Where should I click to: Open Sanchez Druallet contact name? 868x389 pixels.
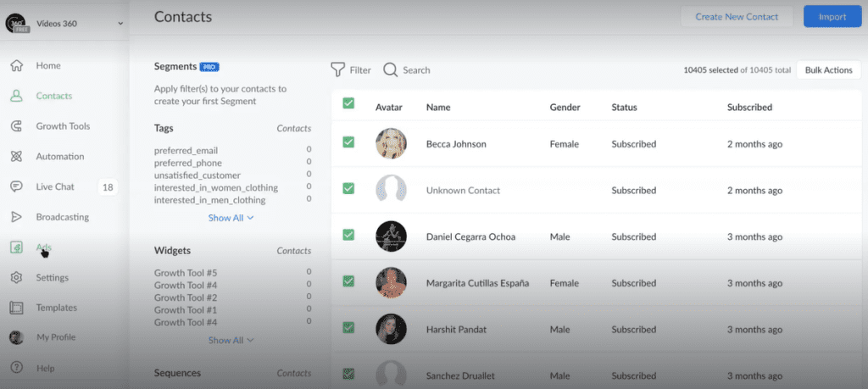pyautogui.click(x=460, y=375)
